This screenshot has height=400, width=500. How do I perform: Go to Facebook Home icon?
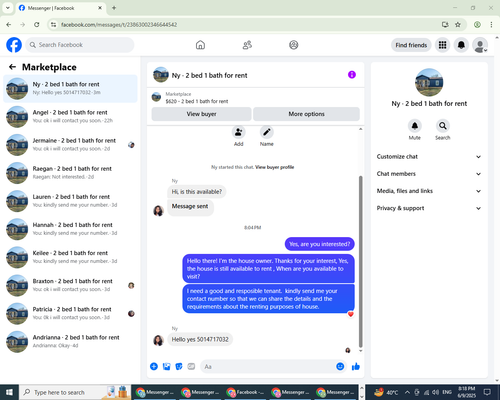[x=200, y=45]
